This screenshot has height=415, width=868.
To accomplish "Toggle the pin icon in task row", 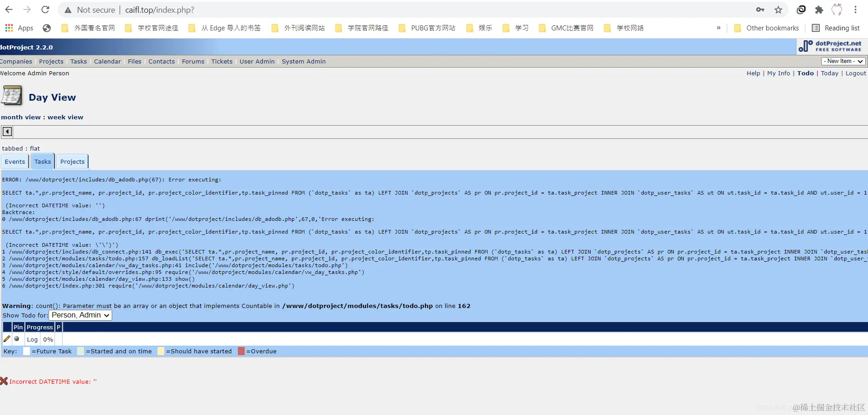I will coord(17,339).
